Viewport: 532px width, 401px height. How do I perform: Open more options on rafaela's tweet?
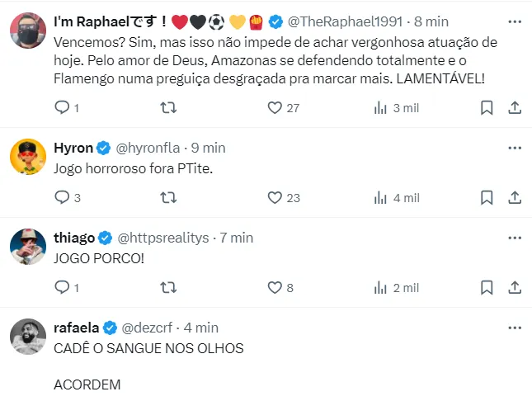515,328
